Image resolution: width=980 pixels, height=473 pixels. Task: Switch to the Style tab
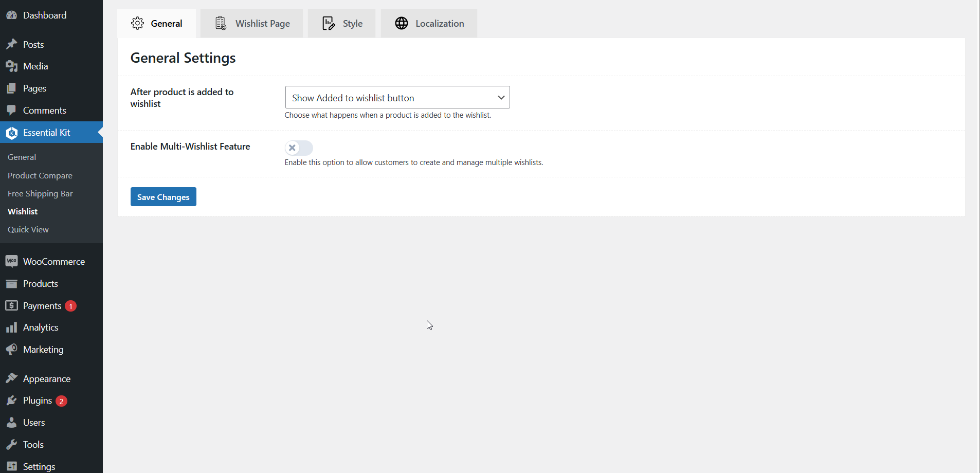click(x=342, y=24)
